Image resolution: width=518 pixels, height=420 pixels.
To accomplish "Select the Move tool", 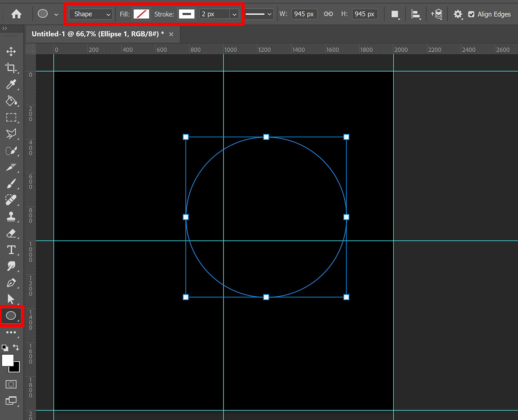I will (12, 51).
